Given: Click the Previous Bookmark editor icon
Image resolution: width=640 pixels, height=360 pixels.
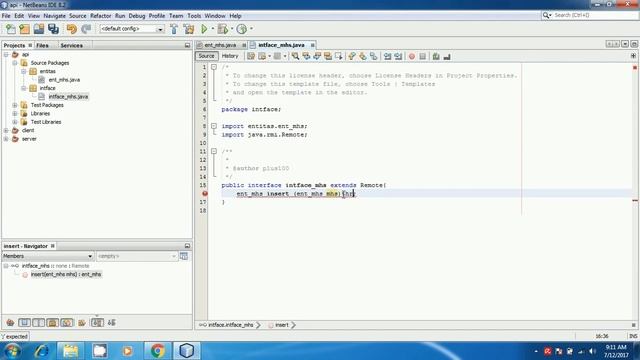Looking at the screenshot, I should (352, 56).
